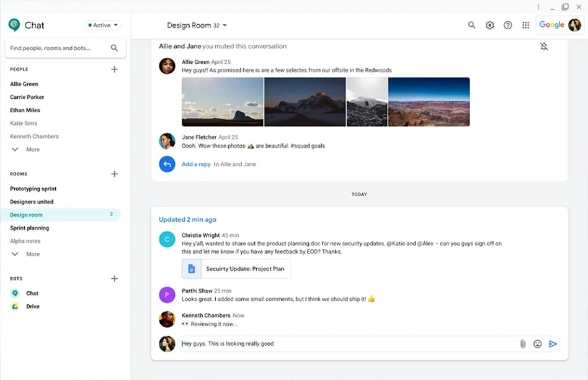Open the Google apps grid icon
This screenshot has width=588, height=380.
525,25
